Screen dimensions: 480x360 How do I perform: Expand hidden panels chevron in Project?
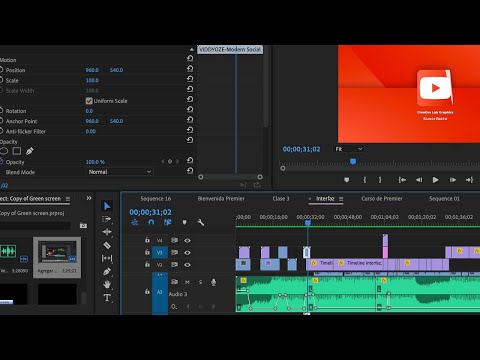coord(89,198)
